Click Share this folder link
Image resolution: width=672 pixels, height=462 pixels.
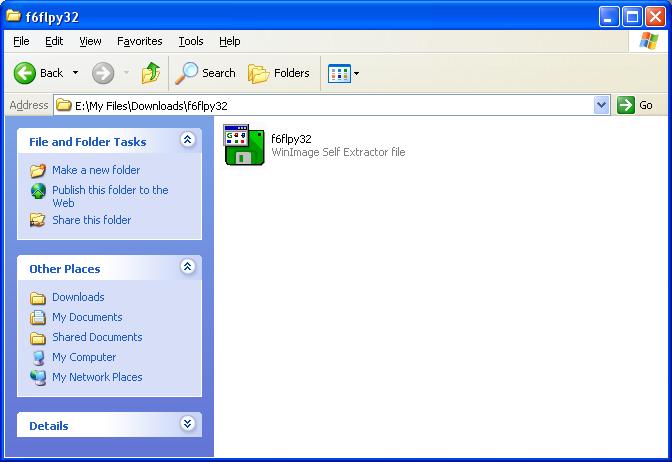coord(91,220)
